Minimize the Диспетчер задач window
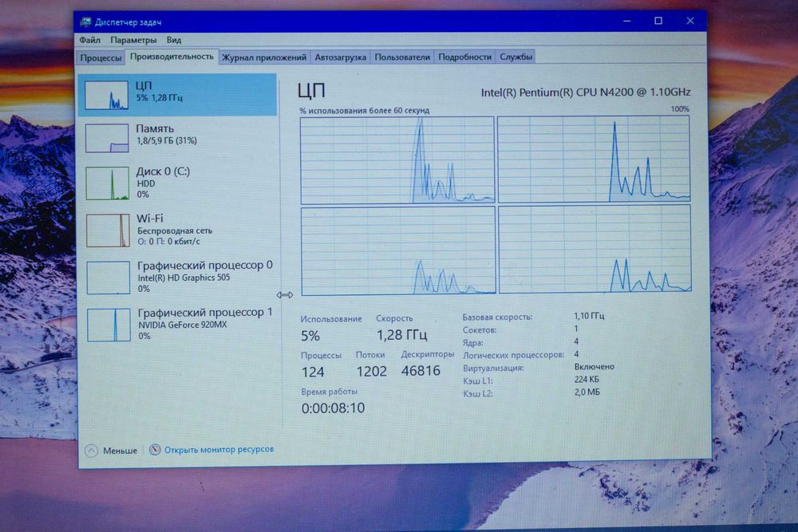Screen dimensions: 798x532 (x=627, y=21)
